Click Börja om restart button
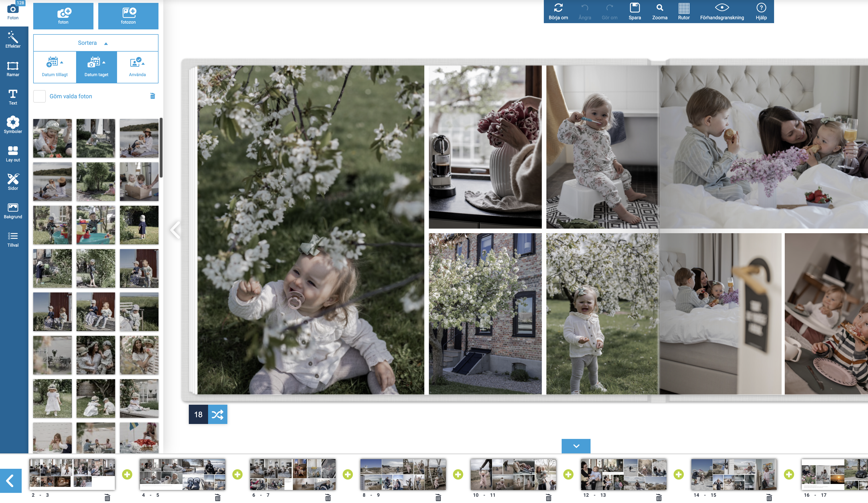This screenshot has width=868, height=503. (x=558, y=12)
